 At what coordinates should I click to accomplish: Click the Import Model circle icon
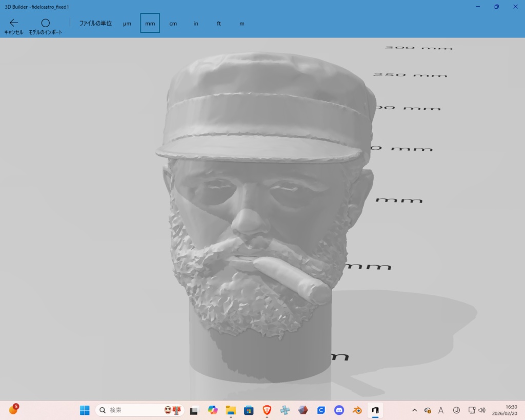click(46, 23)
